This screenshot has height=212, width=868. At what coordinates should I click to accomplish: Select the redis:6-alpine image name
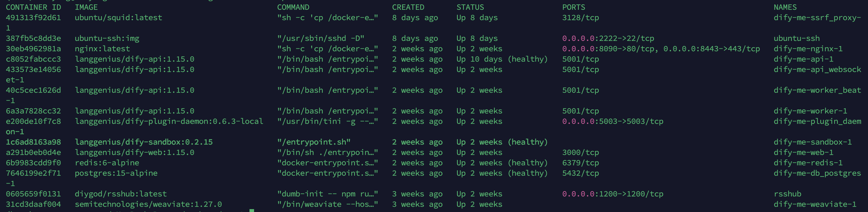tap(107, 163)
